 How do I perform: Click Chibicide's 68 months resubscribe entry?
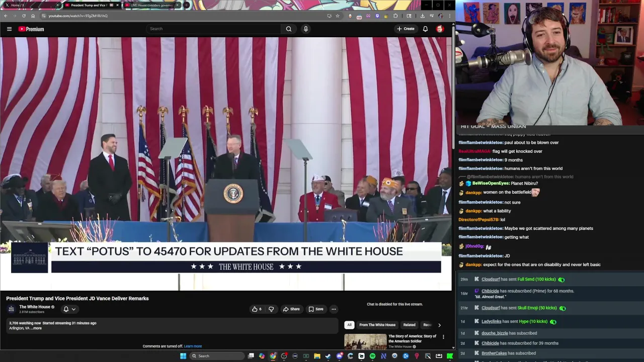click(x=527, y=294)
